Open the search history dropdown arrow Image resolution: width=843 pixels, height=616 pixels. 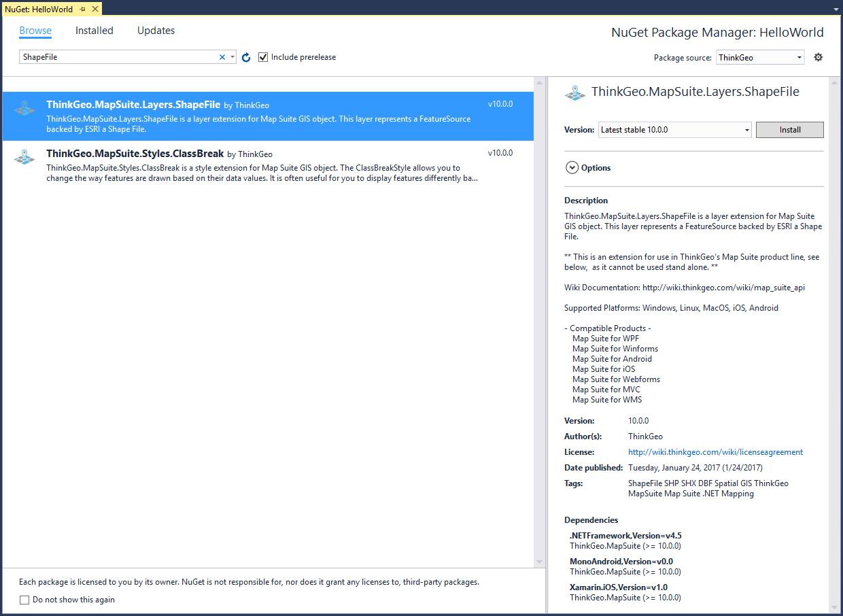[x=233, y=57]
